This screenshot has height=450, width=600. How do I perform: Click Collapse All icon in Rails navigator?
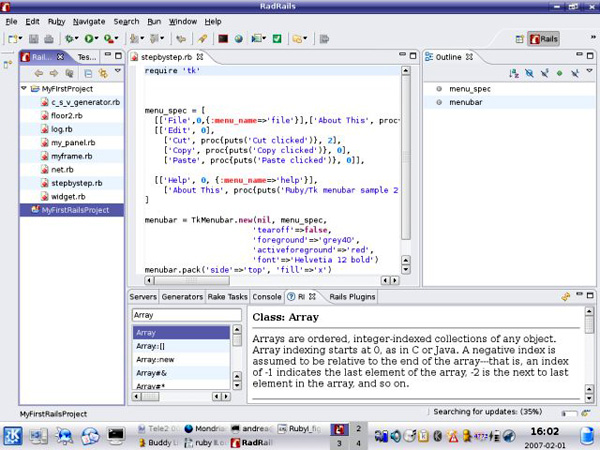coord(88,73)
